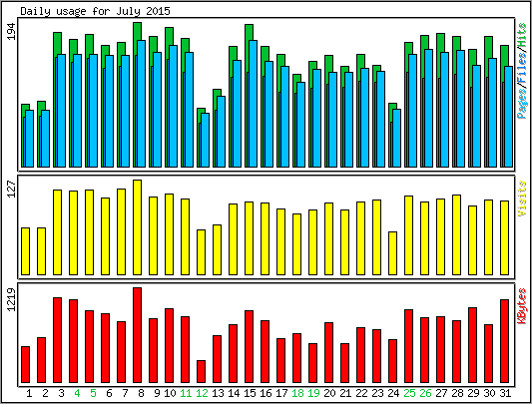
Task: Click the yellow visits bar for day 2
Action: pyautogui.click(x=41, y=251)
